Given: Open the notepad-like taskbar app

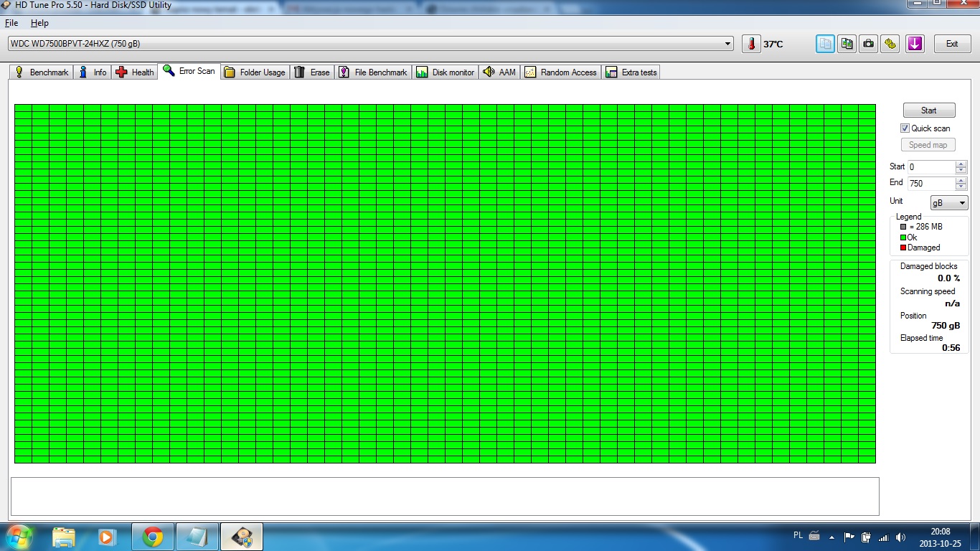Looking at the screenshot, I should pos(197,537).
